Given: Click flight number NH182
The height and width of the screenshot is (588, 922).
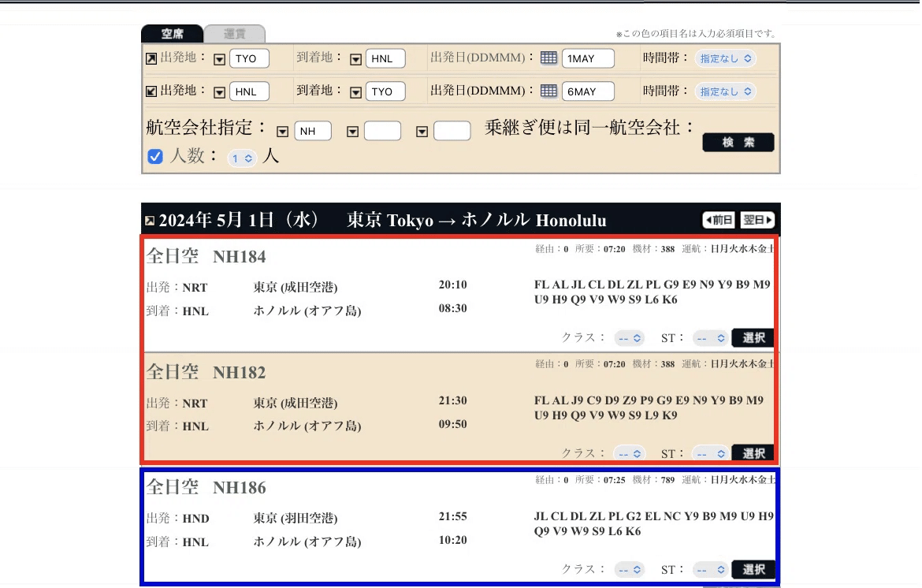Looking at the screenshot, I should coord(240,372).
